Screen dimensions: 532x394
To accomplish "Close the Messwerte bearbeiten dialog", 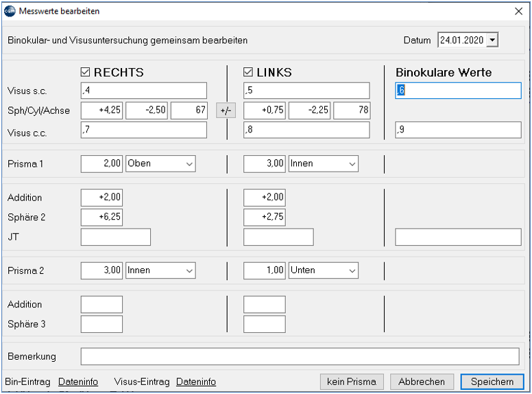I will pos(518,11).
